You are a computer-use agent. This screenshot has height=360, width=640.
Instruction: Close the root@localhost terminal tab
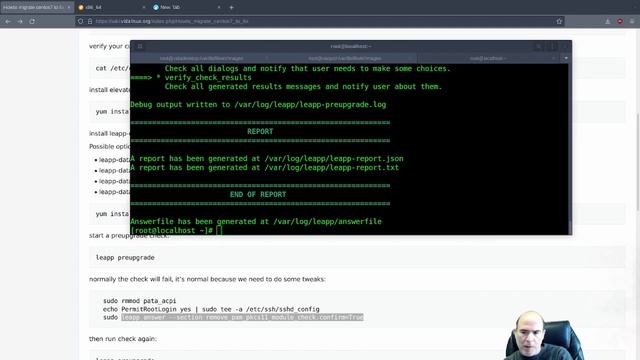coord(553,58)
